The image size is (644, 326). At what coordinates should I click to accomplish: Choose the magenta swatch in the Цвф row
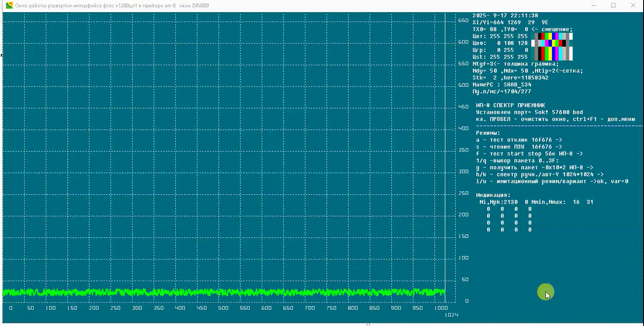coord(546,43)
